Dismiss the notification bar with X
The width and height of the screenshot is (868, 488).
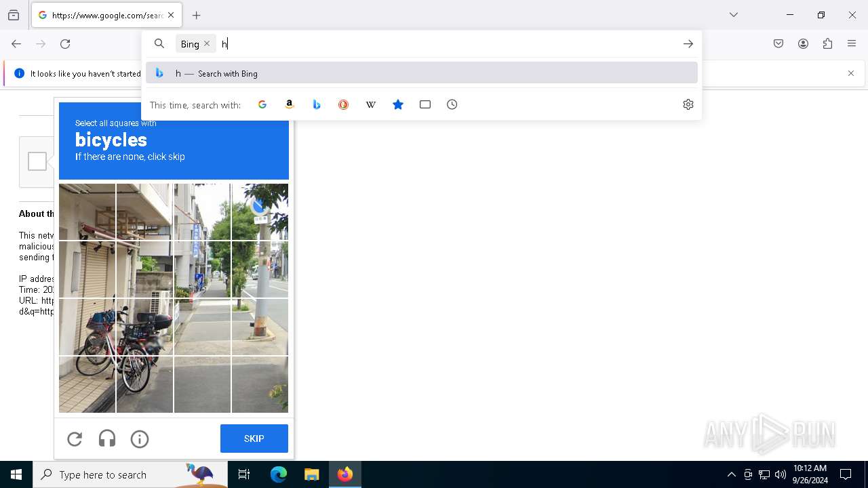click(x=851, y=73)
